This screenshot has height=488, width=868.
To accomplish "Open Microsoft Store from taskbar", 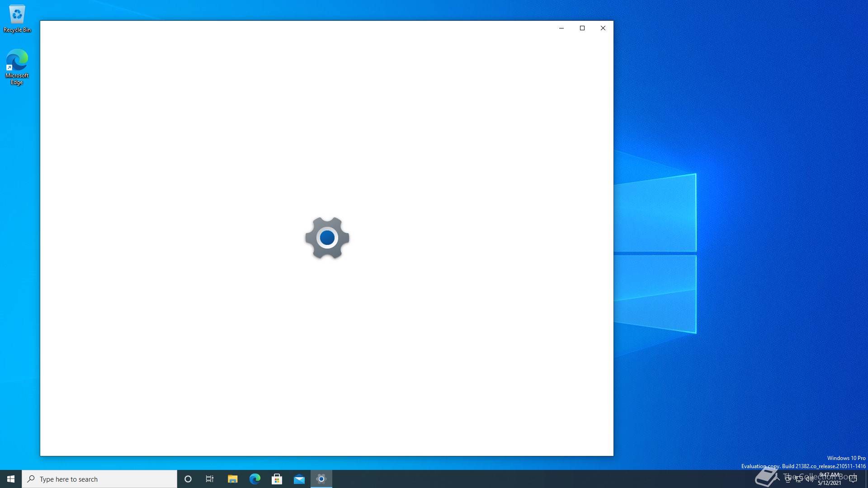I will click(x=277, y=479).
